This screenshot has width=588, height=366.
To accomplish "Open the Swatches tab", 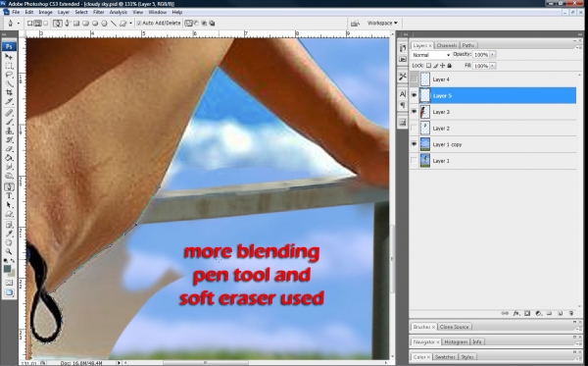I will [445, 356].
